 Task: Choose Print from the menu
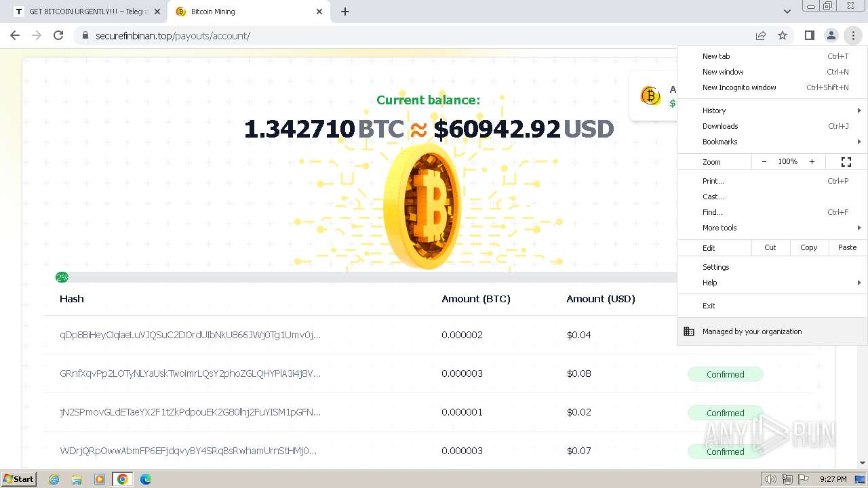(772, 181)
